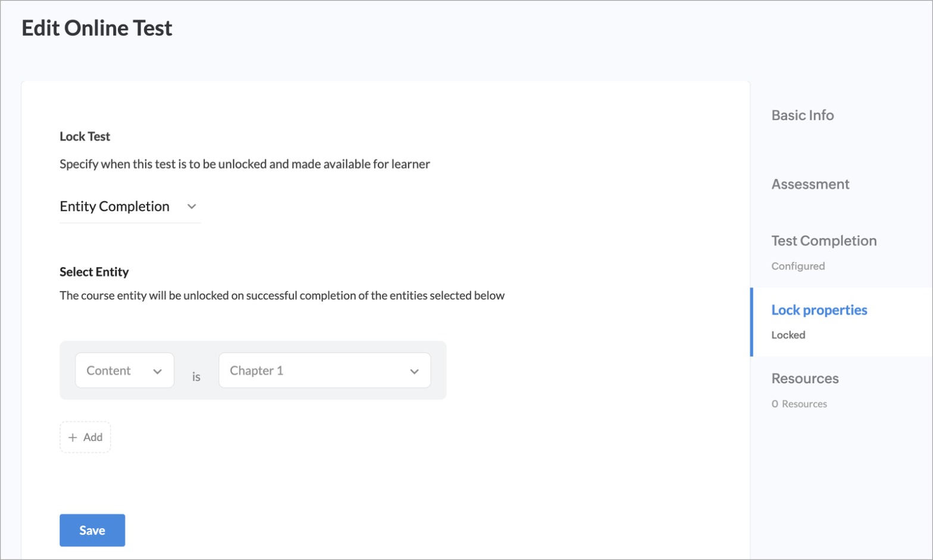Go to the Assessment section
This screenshot has height=560, width=933.
click(810, 184)
